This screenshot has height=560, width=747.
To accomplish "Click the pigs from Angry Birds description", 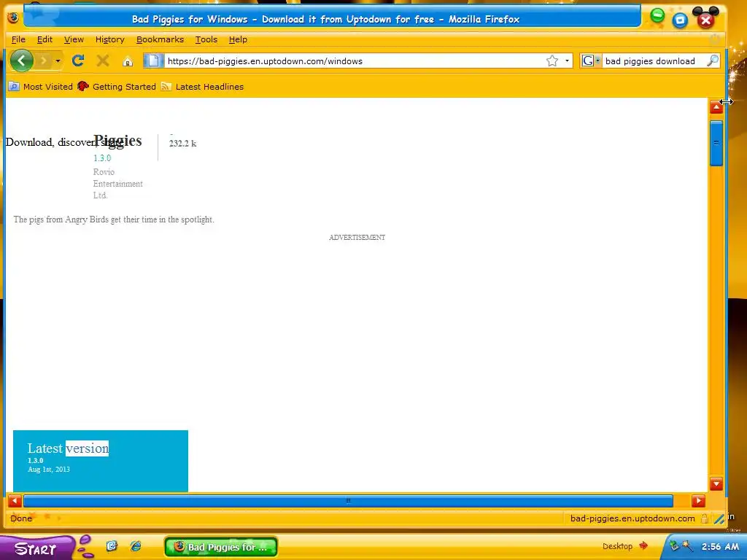I will click(114, 219).
